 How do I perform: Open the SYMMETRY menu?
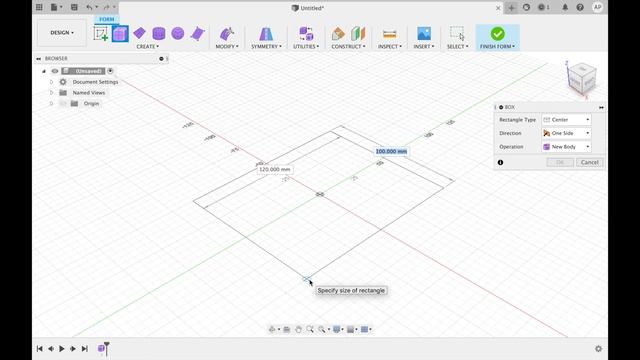click(x=266, y=47)
